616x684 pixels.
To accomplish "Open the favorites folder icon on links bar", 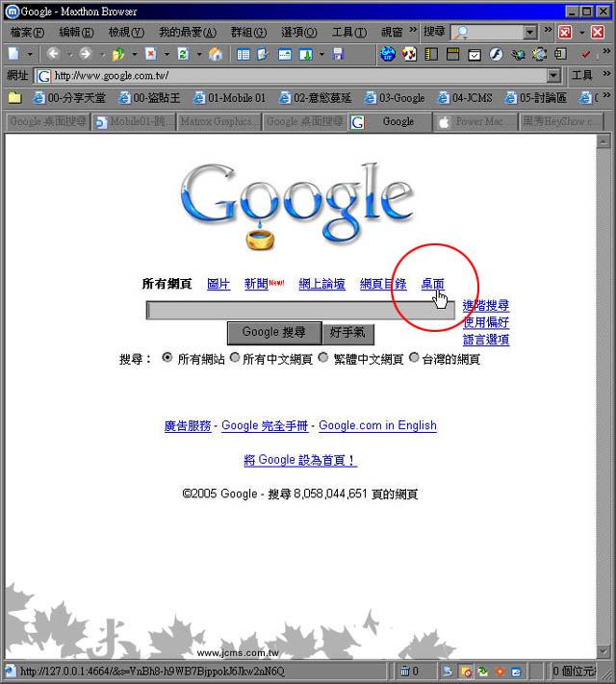I will click(x=14, y=97).
